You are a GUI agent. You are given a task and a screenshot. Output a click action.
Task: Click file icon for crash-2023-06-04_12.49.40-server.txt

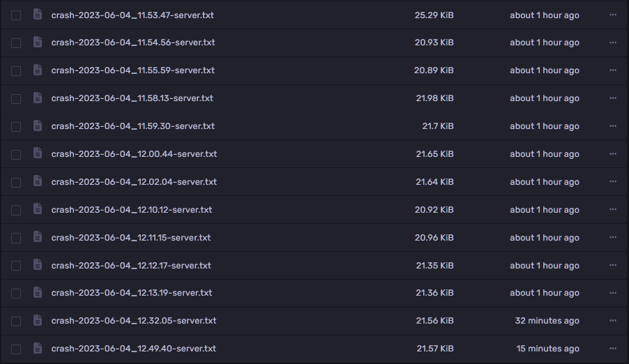click(38, 349)
